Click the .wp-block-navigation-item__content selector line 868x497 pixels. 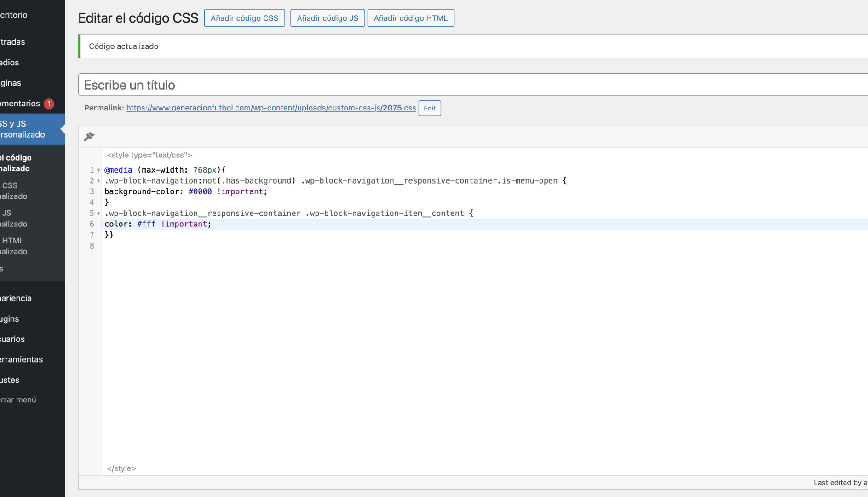pyautogui.click(x=289, y=213)
